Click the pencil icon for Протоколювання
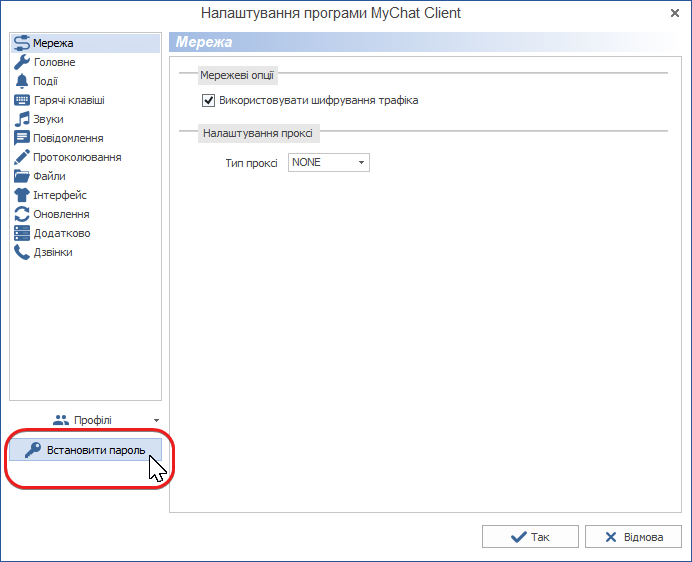The width and height of the screenshot is (692, 562). (x=22, y=157)
